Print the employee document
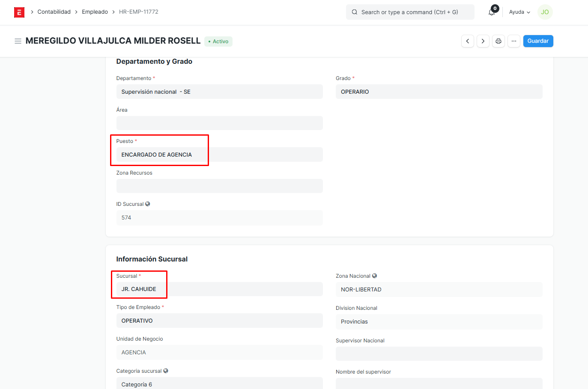Screen dimensions: 588x389 point(498,41)
